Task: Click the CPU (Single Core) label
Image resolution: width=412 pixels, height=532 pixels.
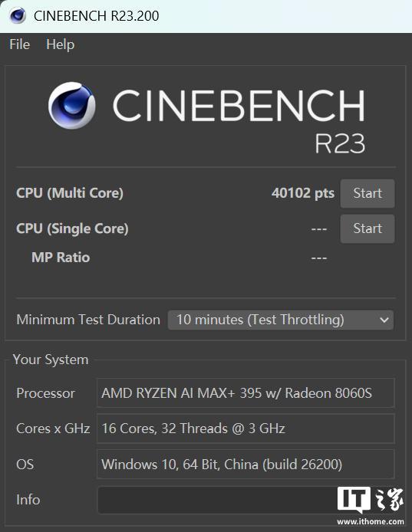Action: coord(72,228)
